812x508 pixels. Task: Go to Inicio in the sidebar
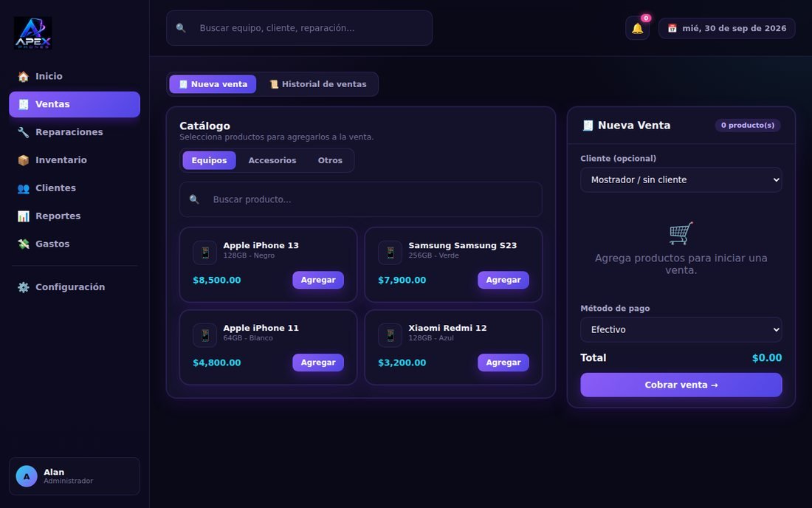pos(75,77)
